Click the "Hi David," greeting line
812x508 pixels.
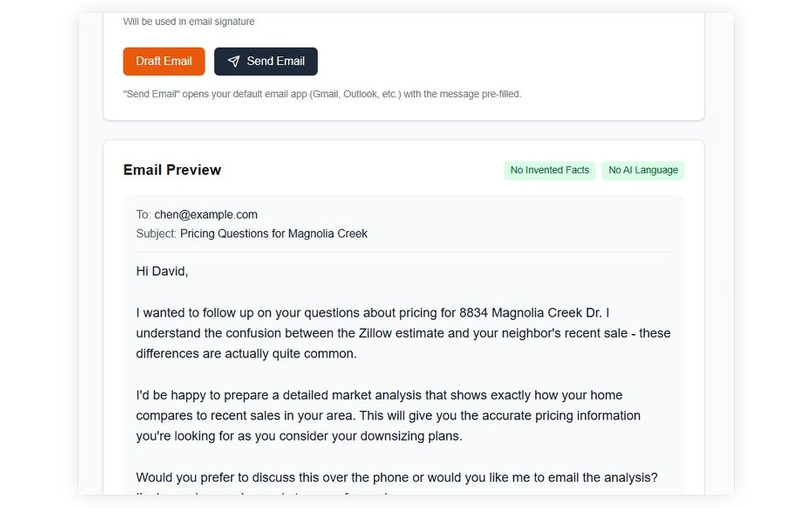pos(162,271)
